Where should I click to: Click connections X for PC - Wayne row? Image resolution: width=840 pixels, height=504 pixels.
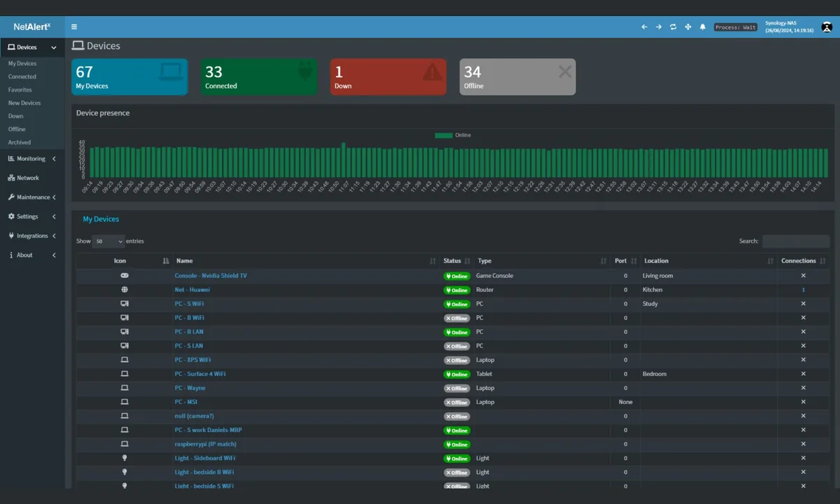coord(803,388)
